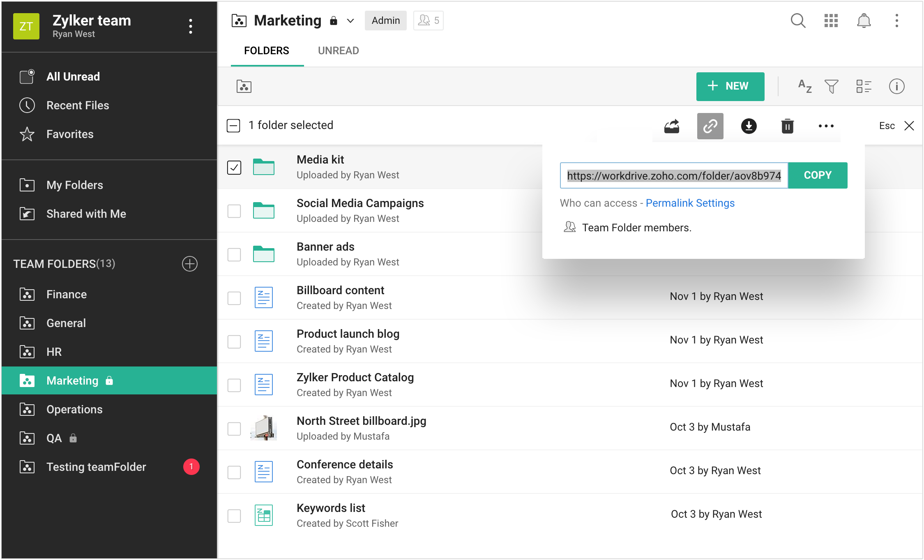Viewport: 924px width, 560px height.
Task: Uncheck the Media kit checkbox
Action: click(x=234, y=167)
